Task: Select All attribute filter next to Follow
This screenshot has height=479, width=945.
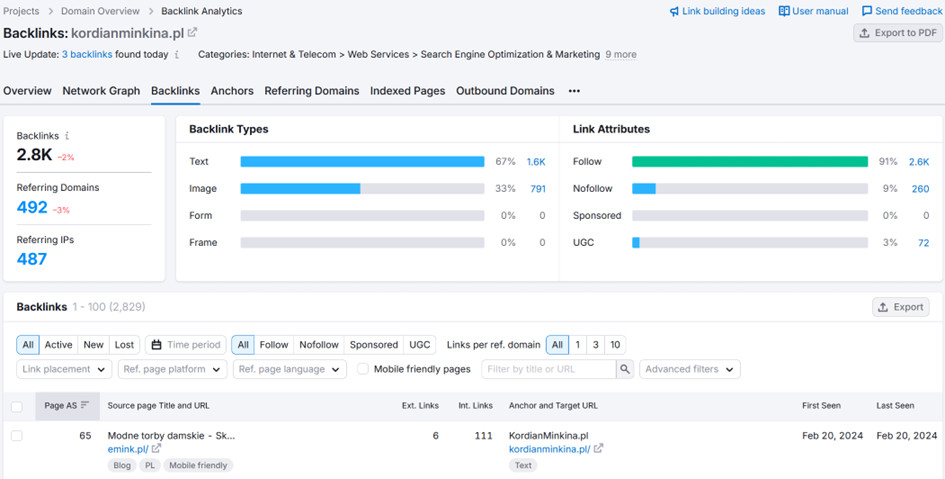Action: 243,345
